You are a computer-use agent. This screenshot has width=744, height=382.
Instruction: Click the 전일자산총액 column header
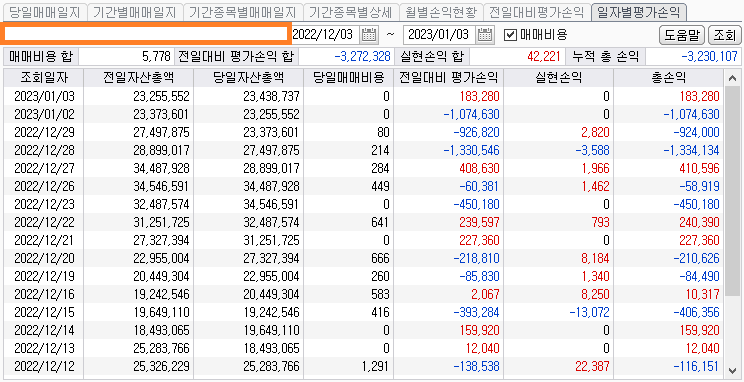139,78
